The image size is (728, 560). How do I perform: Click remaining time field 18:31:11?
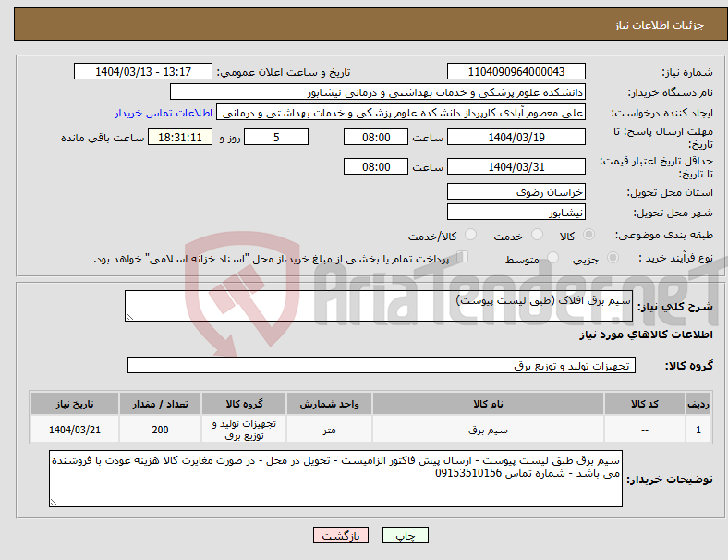coord(180,137)
